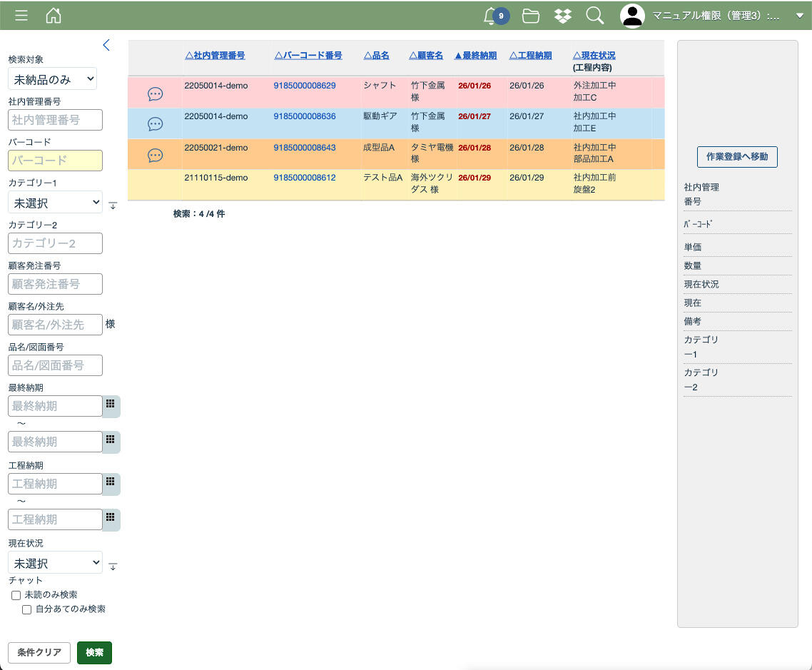
Task: Open chat bubble for 成型品A row
Action: click(x=155, y=156)
